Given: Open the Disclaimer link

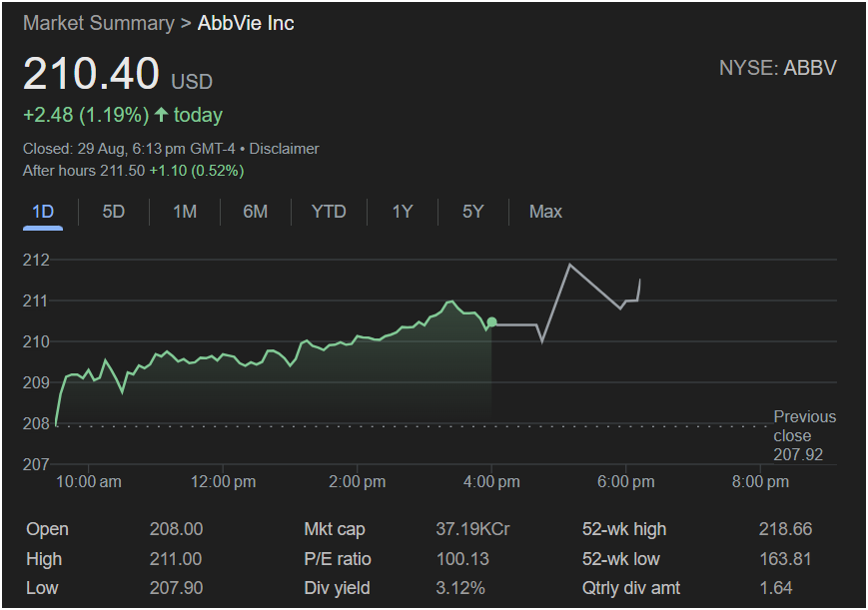Looking at the screenshot, I should click(284, 149).
